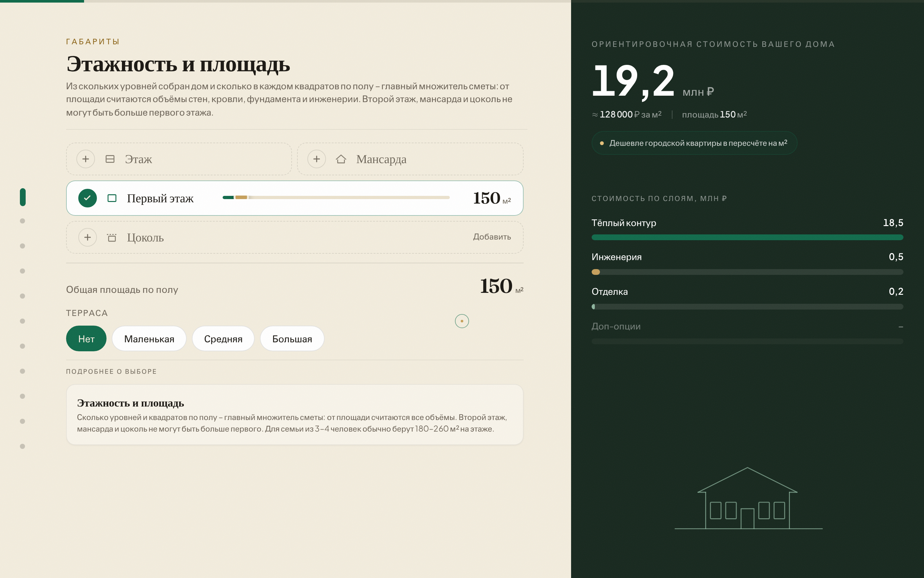
Task: Click the 150 м² value of Первый этаж
Action: click(492, 198)
